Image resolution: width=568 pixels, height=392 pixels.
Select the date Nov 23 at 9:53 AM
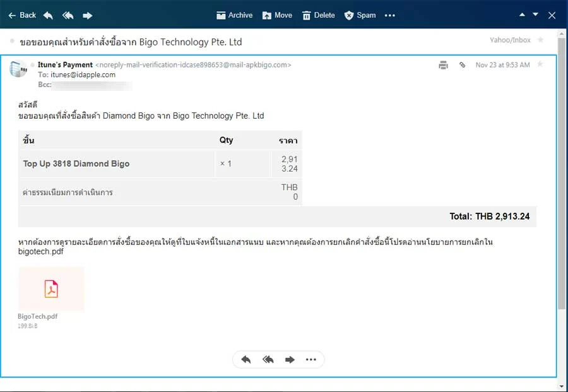pos(502,65)
